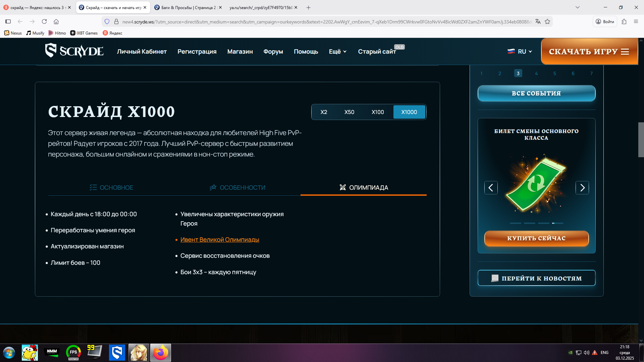The height and width of the screenshot is (362, 644).
Task: Open the Ивент Великой Олимпиады link
Action: [x=220, y=240]
